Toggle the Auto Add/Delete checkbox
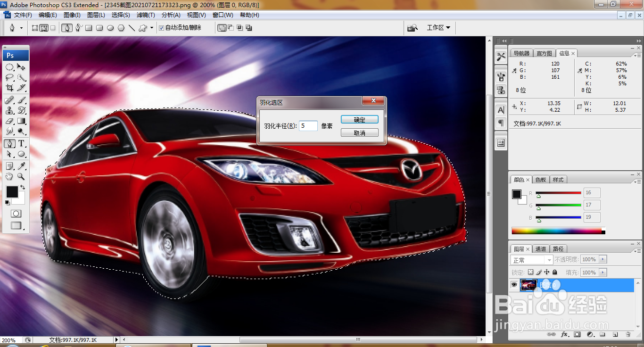 [x=161, y=28]
